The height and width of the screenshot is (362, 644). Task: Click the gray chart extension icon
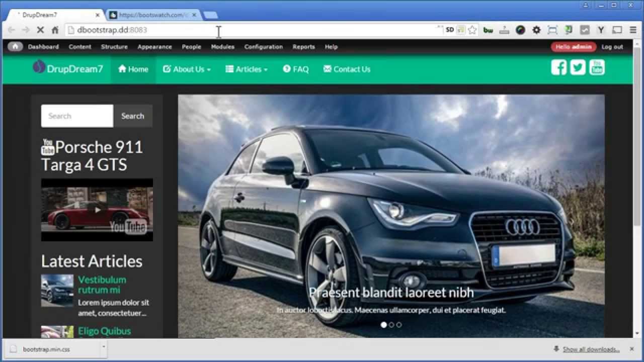(x=585, y=30)
